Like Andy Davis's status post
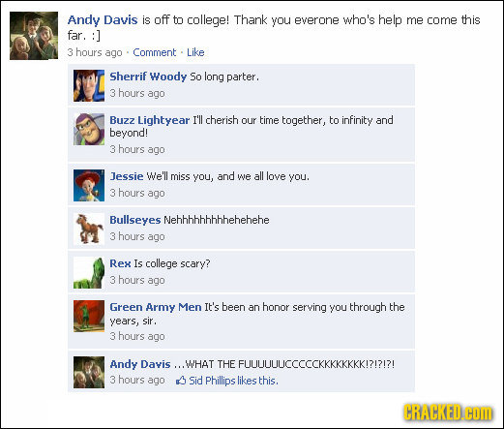 (x=195, y=52)
